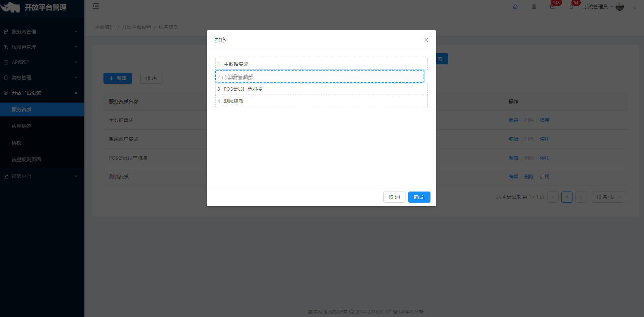Viewport: 644px width, 317px height.
Task: Select the dragged item with the blue dashed border
Action: pyautogui.click(x=320, y=76)
